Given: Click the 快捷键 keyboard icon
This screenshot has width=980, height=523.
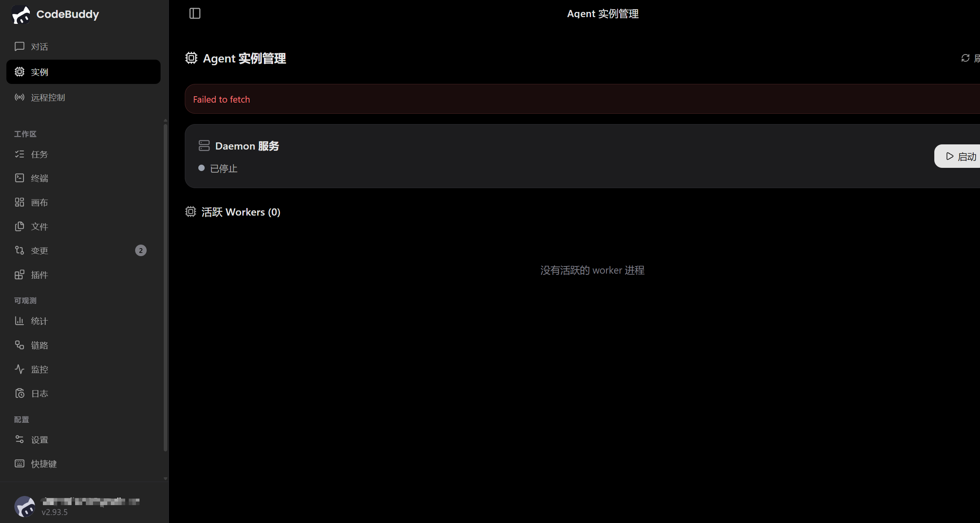Looking at the screenshot, I should click(19, 463).
